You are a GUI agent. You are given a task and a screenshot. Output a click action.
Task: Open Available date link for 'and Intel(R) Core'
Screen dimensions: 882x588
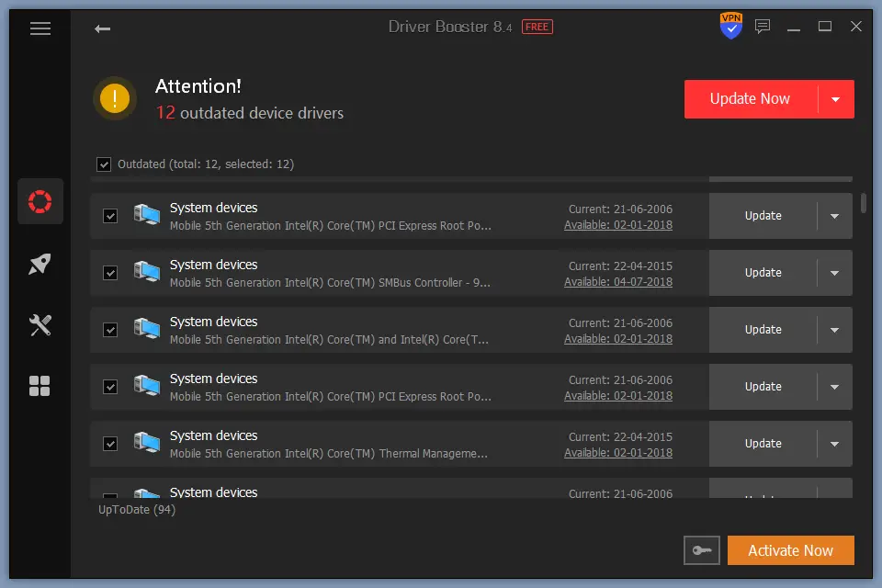pyautogui.click(x=618, y=339)
